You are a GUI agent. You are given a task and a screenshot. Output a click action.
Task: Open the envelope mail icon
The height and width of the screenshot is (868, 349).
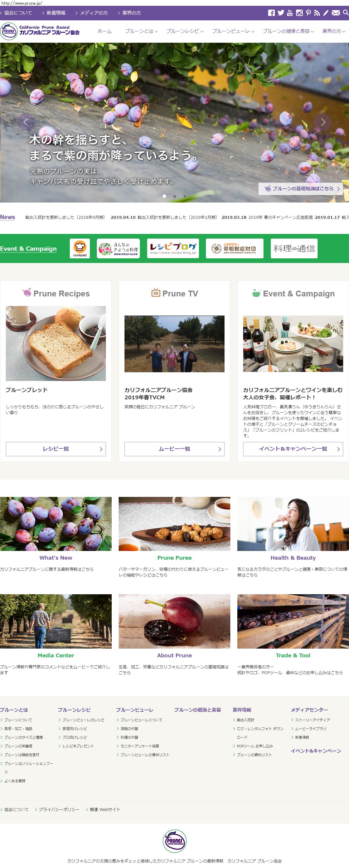336,13
